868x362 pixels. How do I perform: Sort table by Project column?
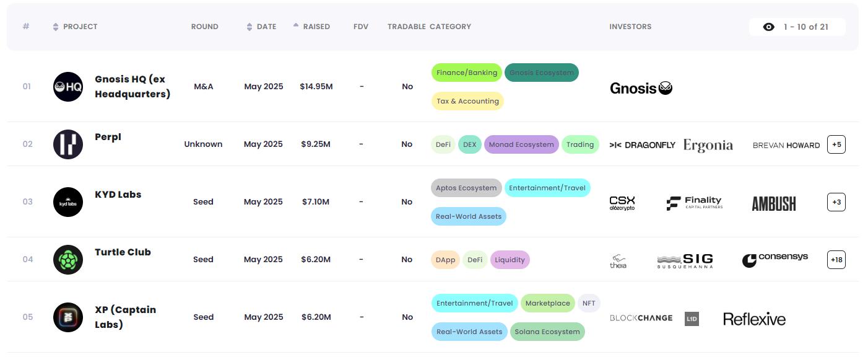[75, 27]
